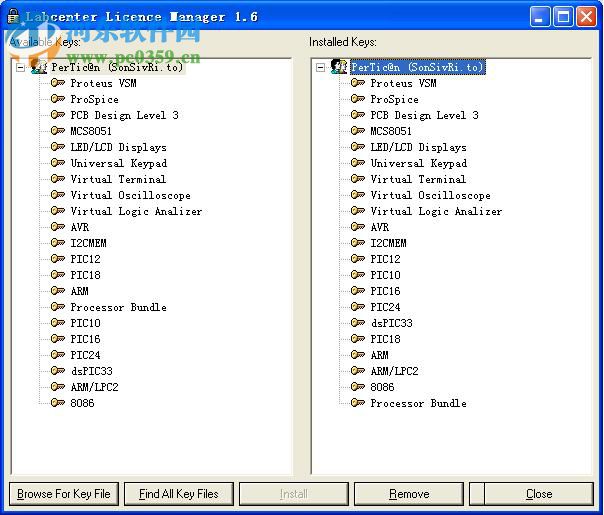Click key icon beside Virtual Oscilloscope in Available Keys
This screenshot has width=604, height=515.
(58, 195)
